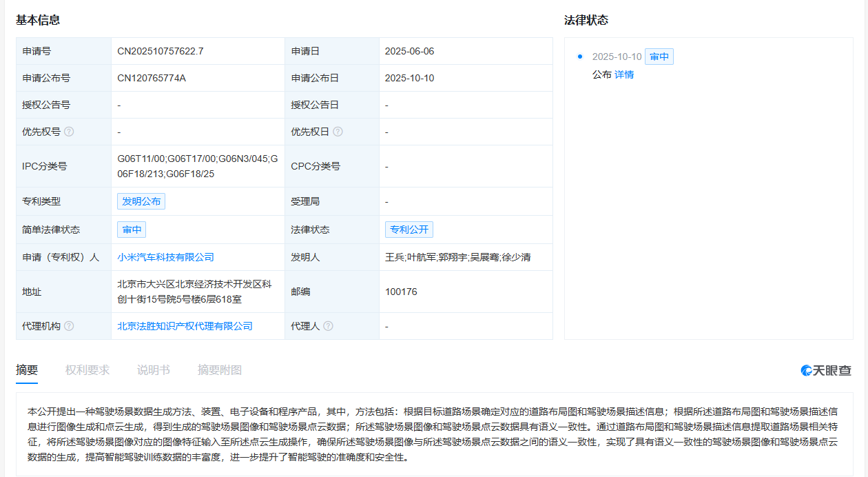The width and height of the screenshot is (868, 477).
Task: Click the blue timeline dot beside 2025-10-10
Action: [579, 57]
